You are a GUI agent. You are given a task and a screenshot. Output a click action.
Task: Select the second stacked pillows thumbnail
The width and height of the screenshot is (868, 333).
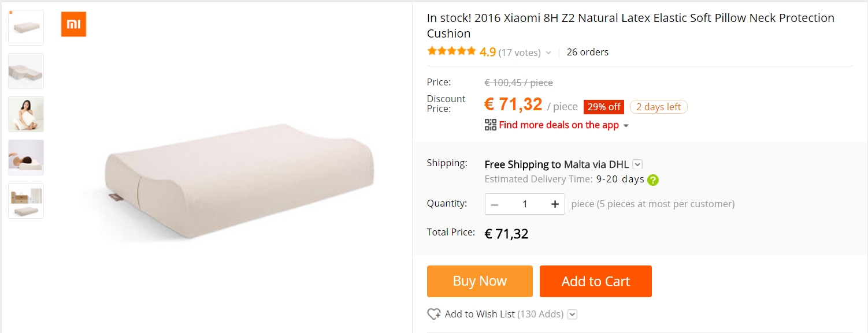coord(26,71)
